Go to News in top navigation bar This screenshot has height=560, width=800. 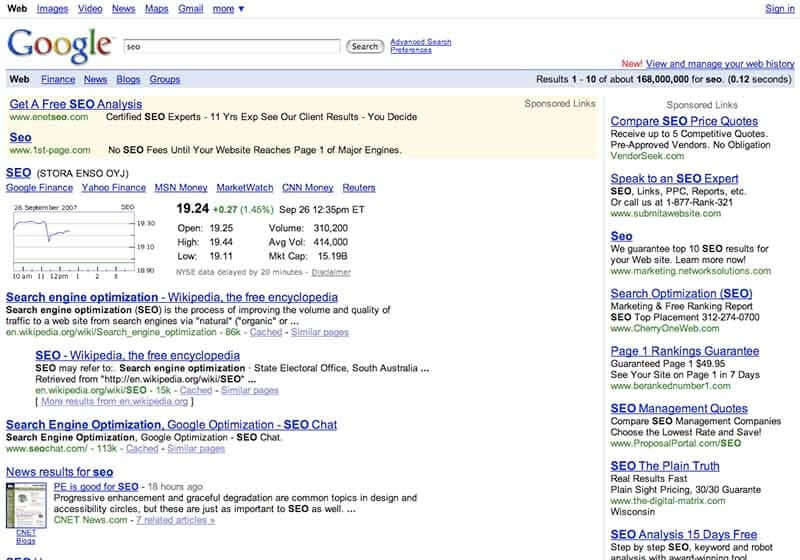pos(123,9)
